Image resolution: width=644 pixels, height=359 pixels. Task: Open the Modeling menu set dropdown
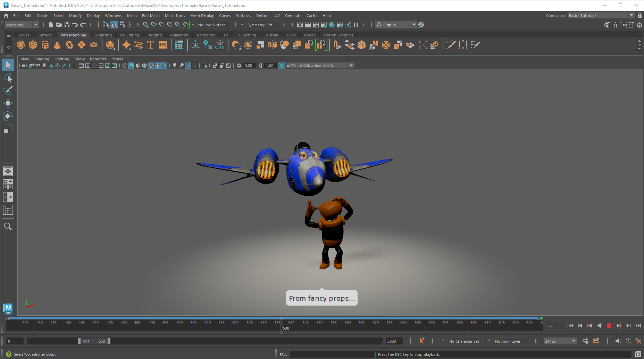pos(22,25)
